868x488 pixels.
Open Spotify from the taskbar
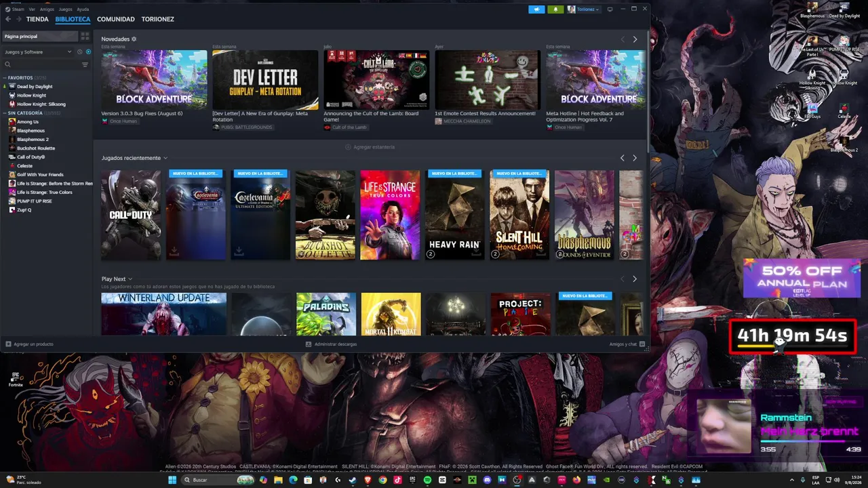coord(427,480)
